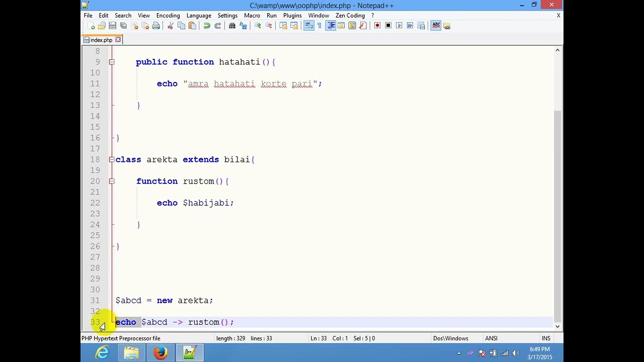The width and height of the screenshot is (644, 362).
Task: Open the Macro menu
Action: pos(252,16)
